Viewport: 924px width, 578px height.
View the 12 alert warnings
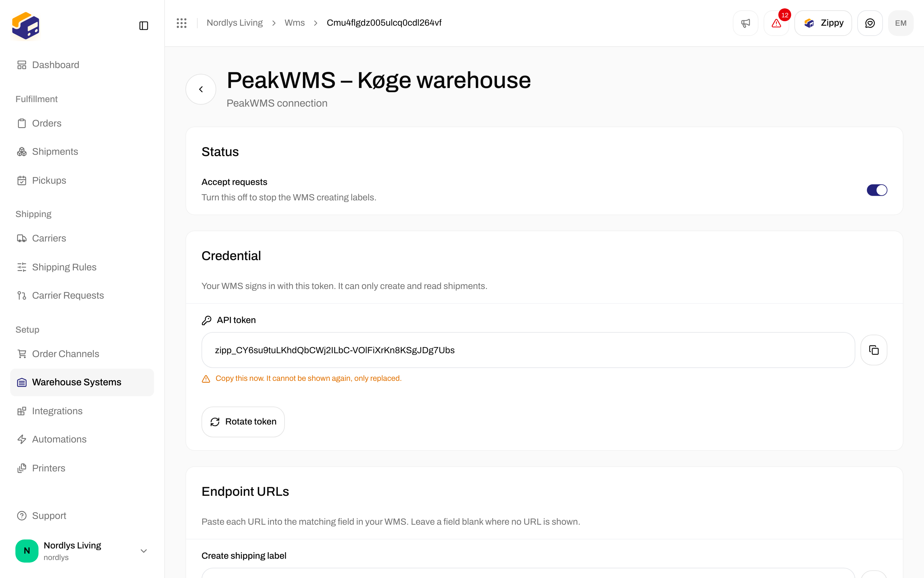776,23
